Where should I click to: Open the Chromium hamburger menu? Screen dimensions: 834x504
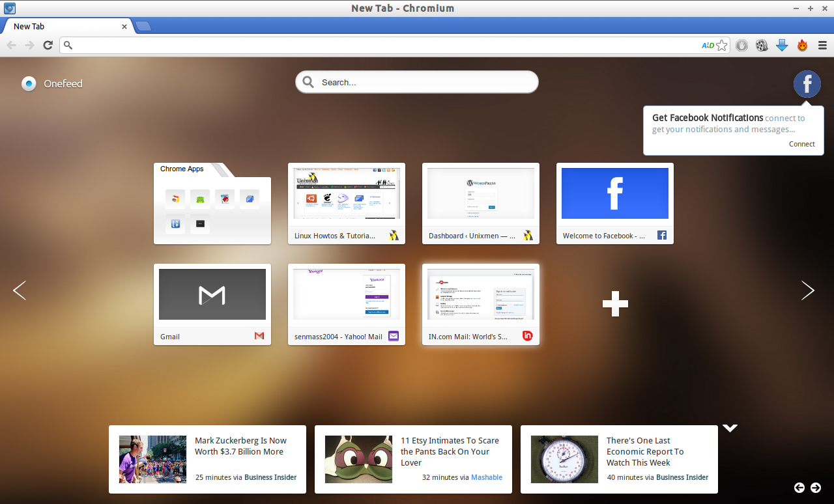(822, 46)
